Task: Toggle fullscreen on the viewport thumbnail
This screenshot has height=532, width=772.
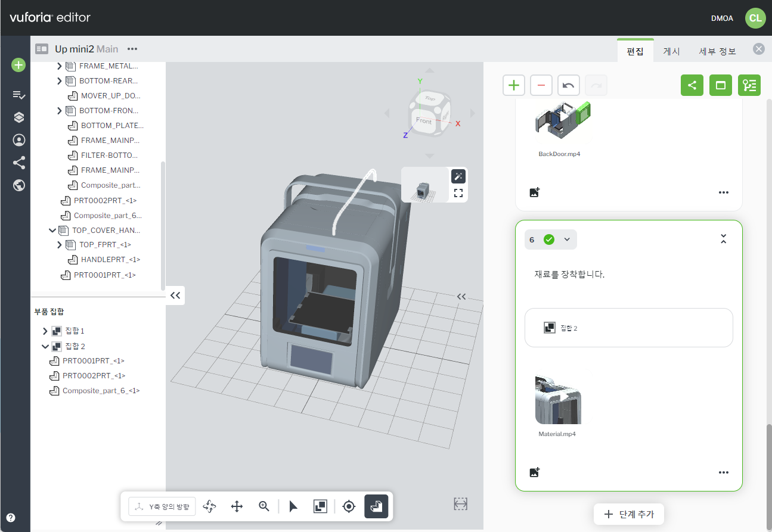Action: [x=458, y=192]
